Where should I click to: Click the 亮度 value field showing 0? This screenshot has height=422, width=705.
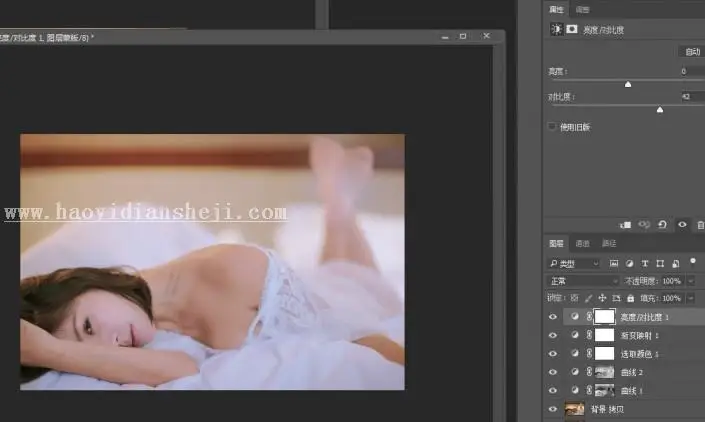(692, 71)
